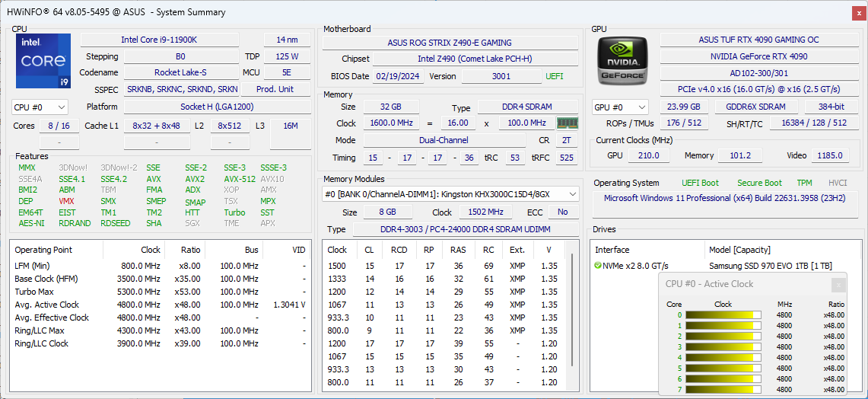Click the CL column header in timings table
Screen dimensions: 868x399
369,250
